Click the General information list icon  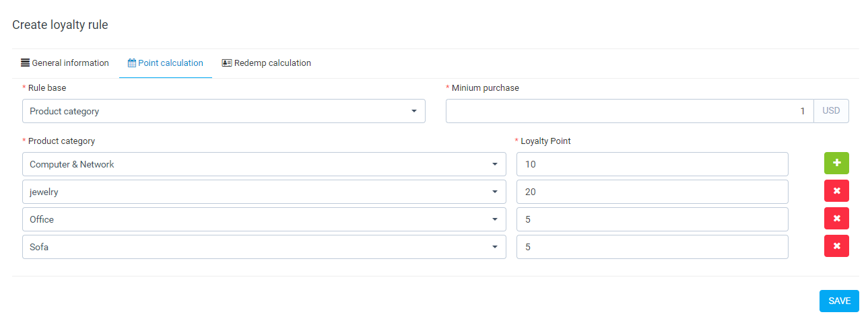pyautogui.click(x=26, y=63)
